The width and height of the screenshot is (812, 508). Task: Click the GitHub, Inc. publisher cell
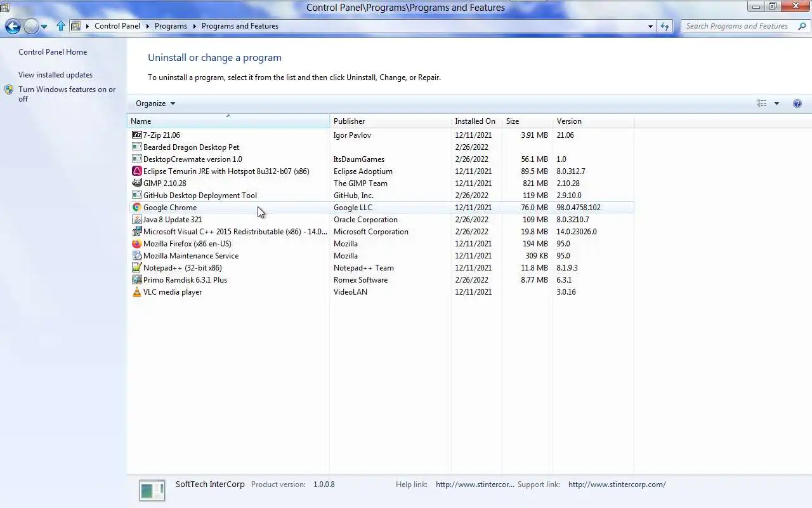point(353,195)
